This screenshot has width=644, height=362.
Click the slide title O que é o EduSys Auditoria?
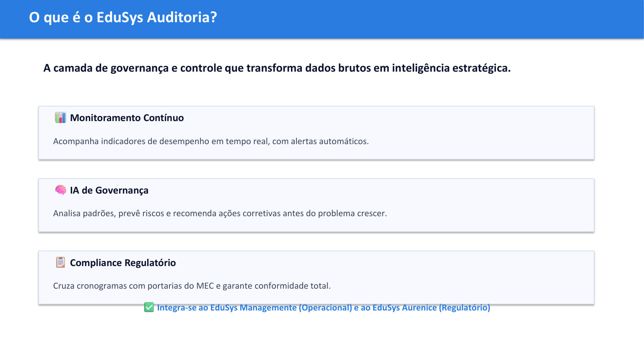(x=123, y=18)
